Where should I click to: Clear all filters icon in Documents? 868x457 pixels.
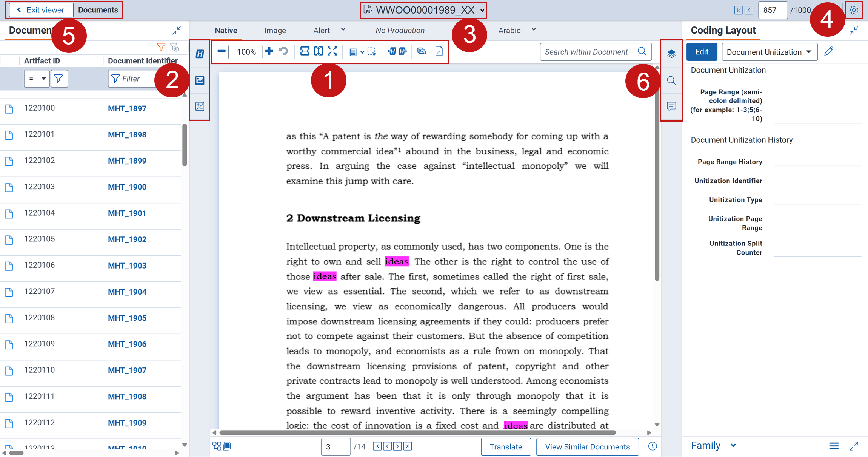point(174,47)
